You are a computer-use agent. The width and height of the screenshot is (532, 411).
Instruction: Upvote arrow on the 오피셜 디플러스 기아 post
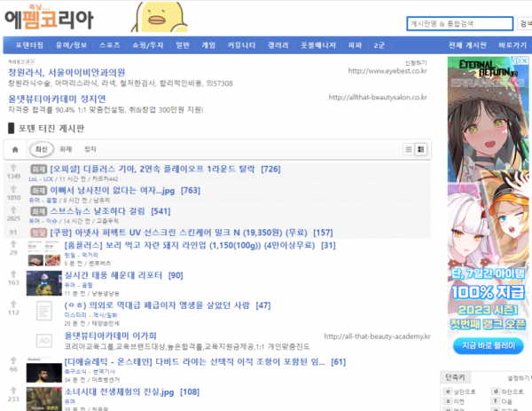(13, 168)
